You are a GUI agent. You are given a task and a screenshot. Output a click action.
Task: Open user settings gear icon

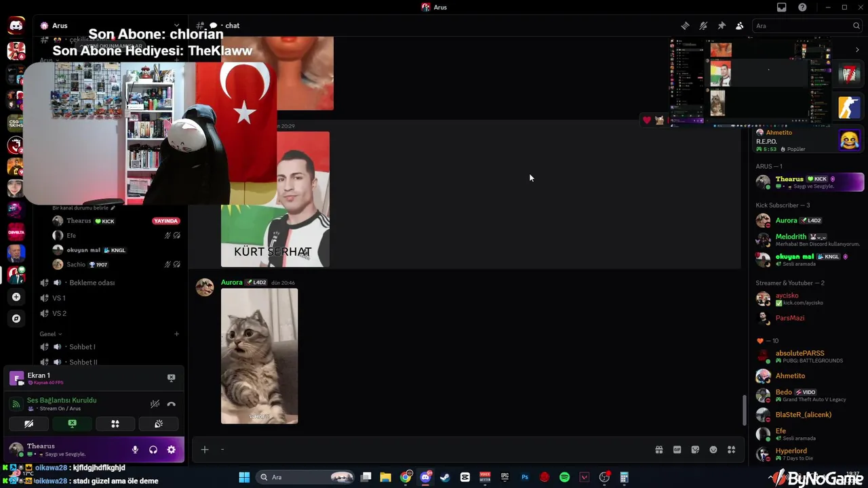(171, 449)
